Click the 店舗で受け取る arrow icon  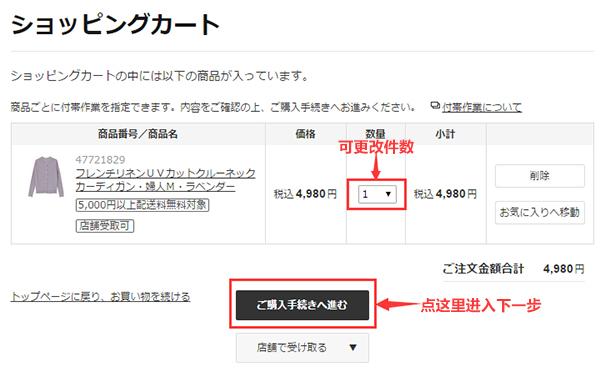pyautogui.click(x=353, y=348)
